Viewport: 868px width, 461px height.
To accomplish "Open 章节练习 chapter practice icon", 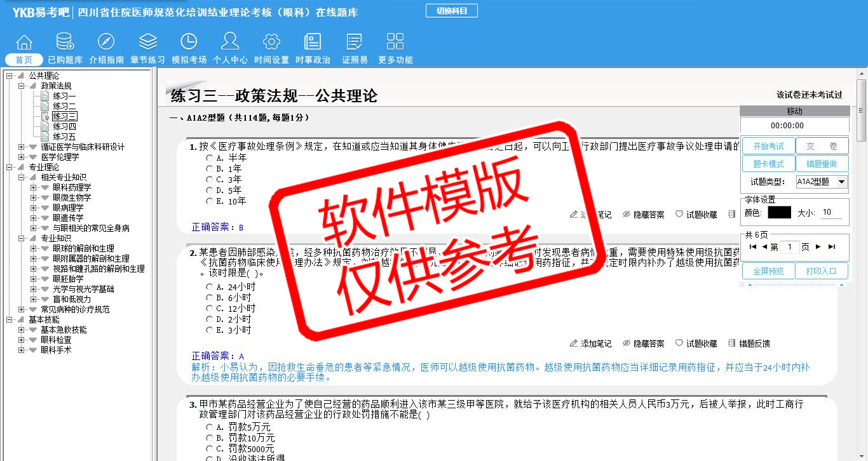I will pyautogui.click(x=147, y=42).
